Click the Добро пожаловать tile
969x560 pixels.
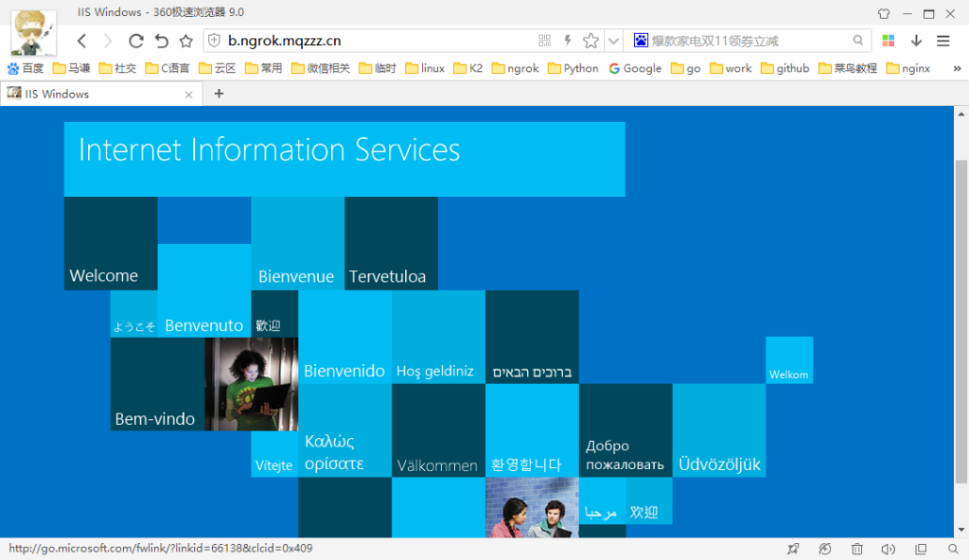(x=625, y=430)
